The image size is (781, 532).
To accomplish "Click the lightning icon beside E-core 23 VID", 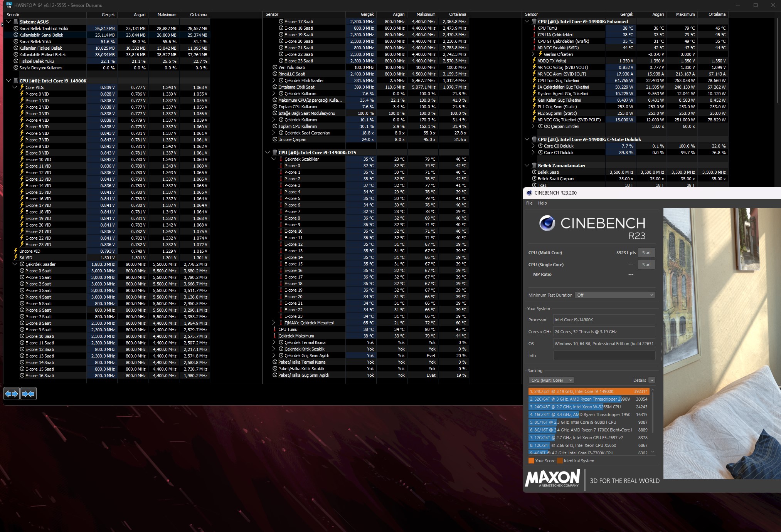I will pos(22,245).
